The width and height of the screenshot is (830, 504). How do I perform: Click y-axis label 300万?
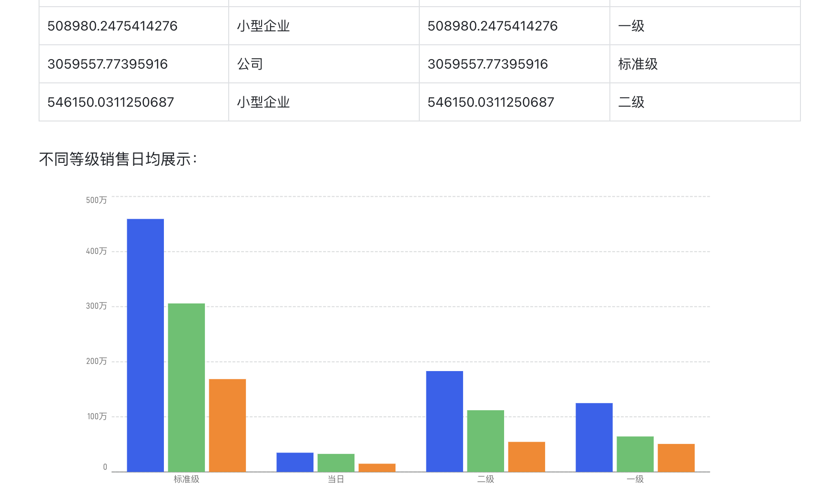96,306
